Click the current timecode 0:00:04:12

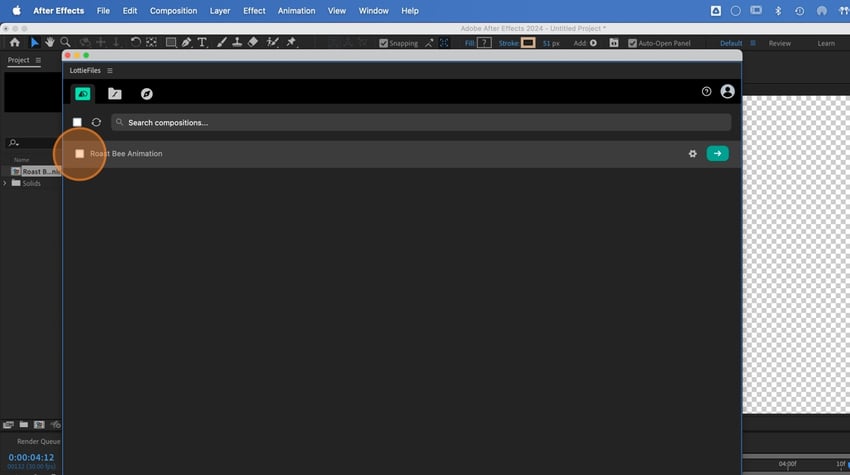(x=31, y=457)
